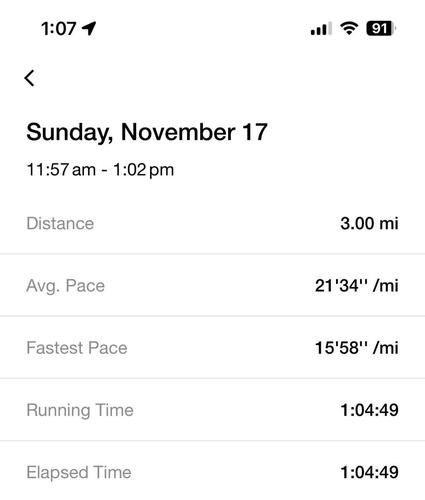Image resolution: width=425 pixels, height=500 pixels.
Task: Tap the Fastest Pace label text
Action: [x=77, y=348]
